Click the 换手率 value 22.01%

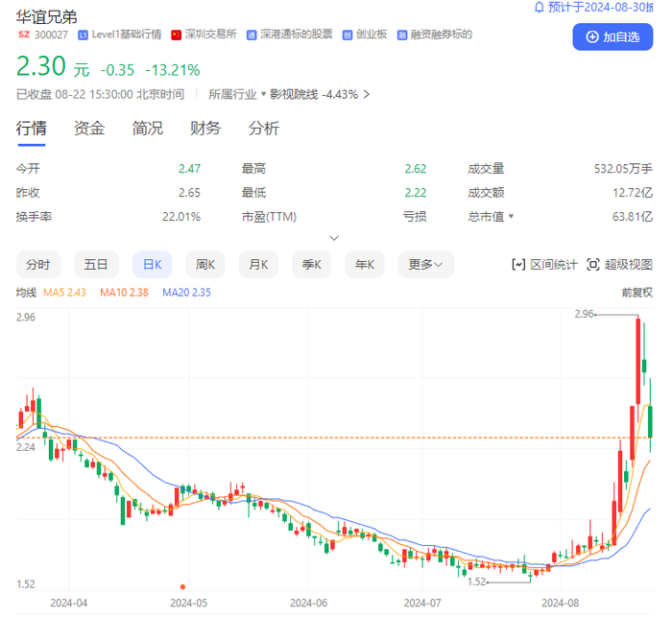pos(181,217)
